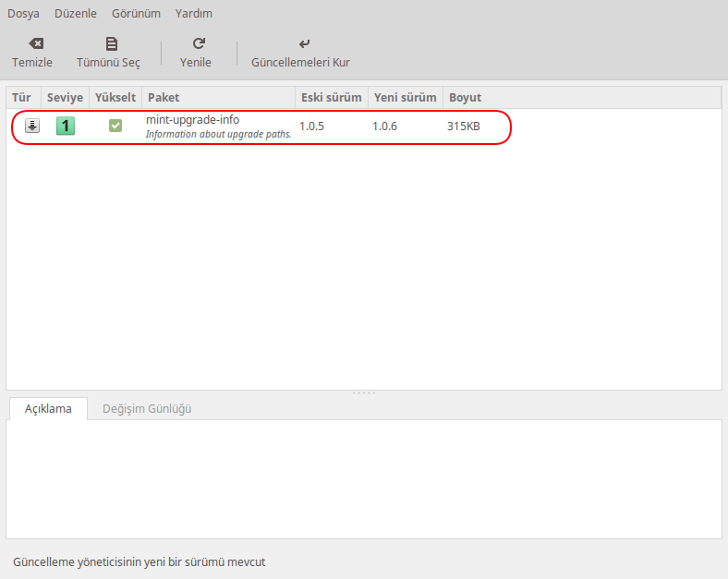Image resolution: width=728 pixels, height=579 pixels.
Task: Click the status bar message about new version
Action: pos(139,561)
